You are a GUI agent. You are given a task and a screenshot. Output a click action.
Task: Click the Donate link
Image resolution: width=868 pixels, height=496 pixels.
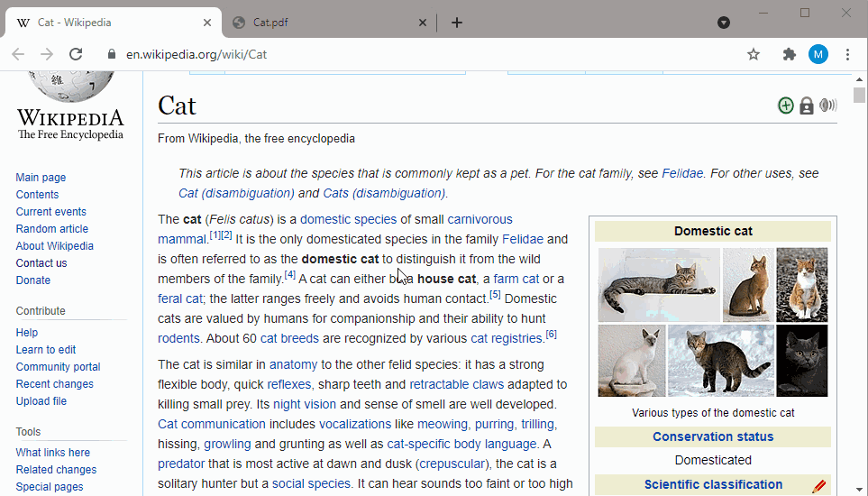tap(33, 280)
